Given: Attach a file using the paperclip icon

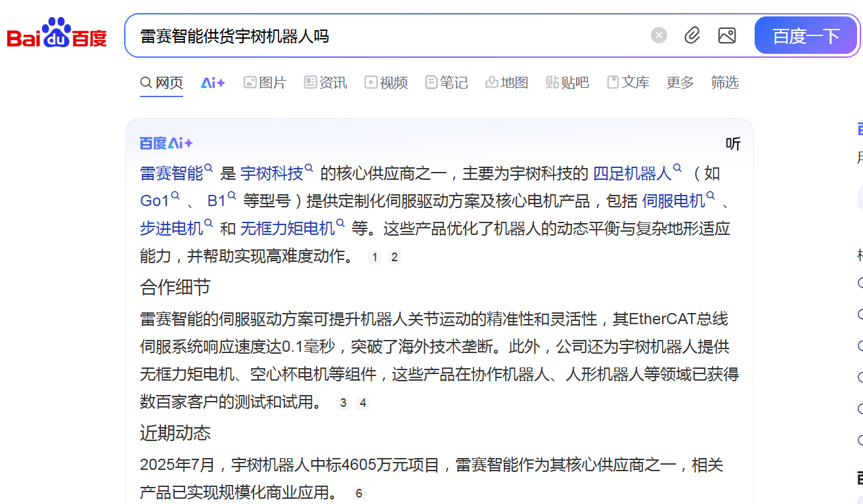Looking at the screenshot, I should [x=692, y=35].
